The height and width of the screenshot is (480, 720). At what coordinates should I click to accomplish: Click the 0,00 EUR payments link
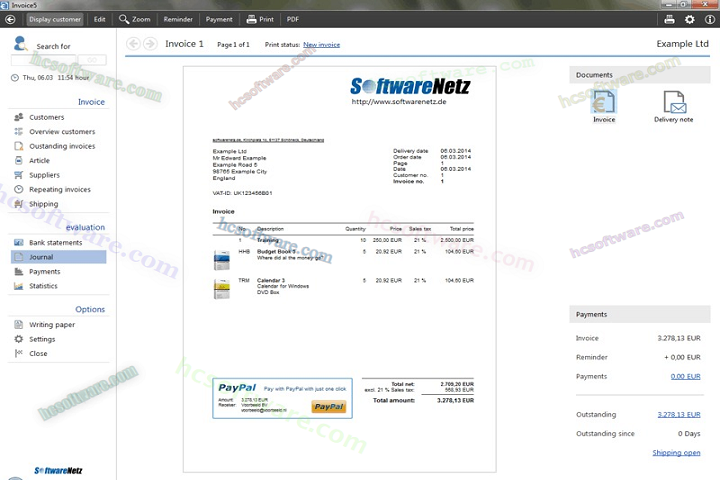[686, 376]
